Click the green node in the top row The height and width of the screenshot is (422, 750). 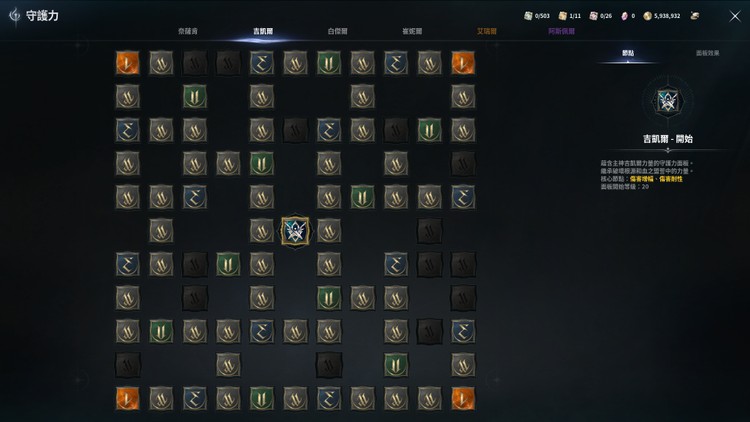click(329, 63)
